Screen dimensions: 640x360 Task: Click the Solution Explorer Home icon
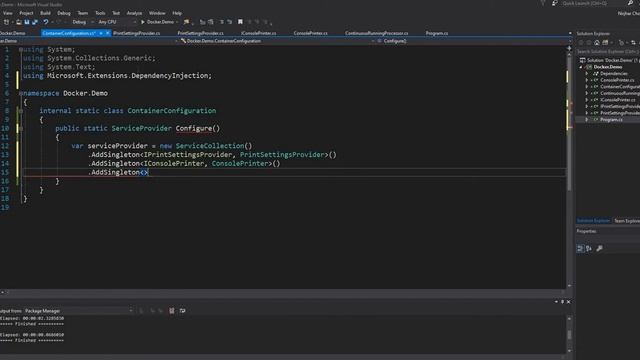point(597,42)
